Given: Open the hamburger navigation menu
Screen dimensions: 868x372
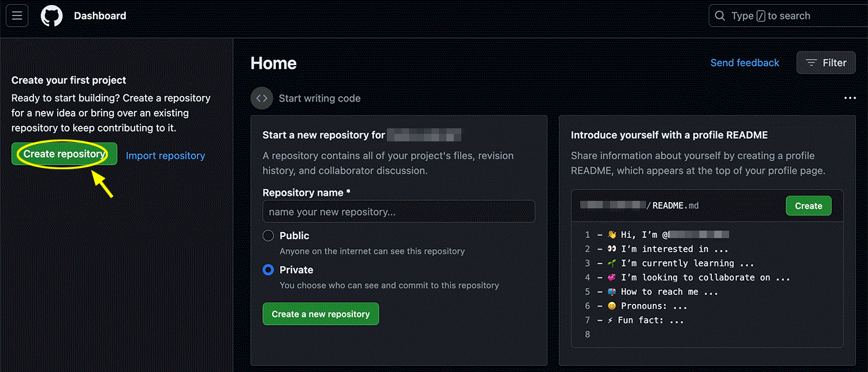Looking at the screenshot, I should coord(17,15).
